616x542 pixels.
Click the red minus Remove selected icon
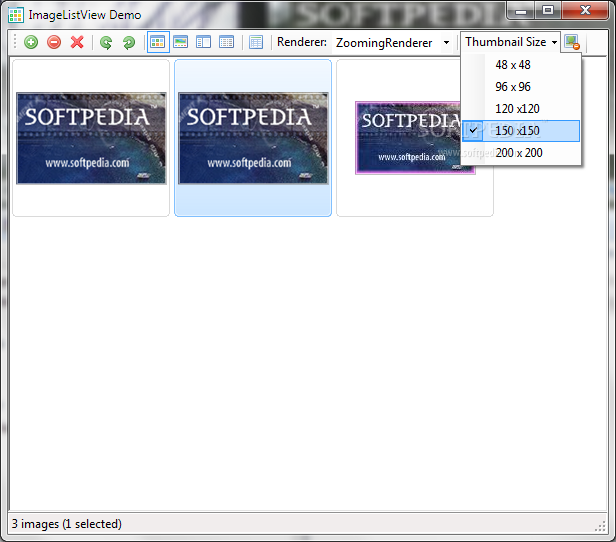[x=54, y=42]
